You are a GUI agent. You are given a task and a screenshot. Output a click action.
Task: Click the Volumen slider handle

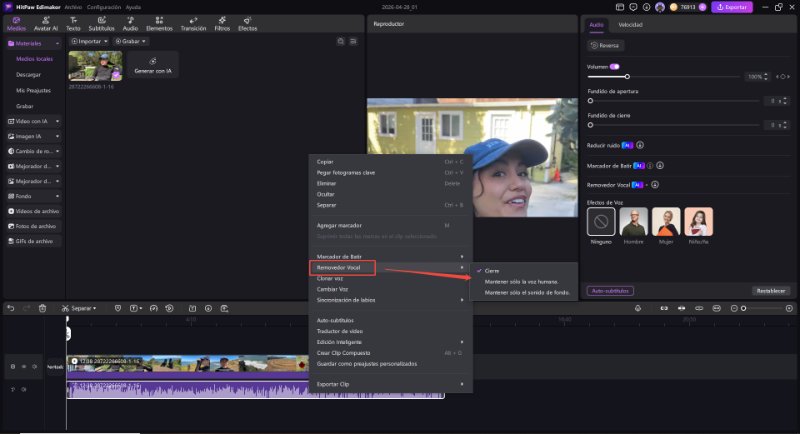point(627,76)
